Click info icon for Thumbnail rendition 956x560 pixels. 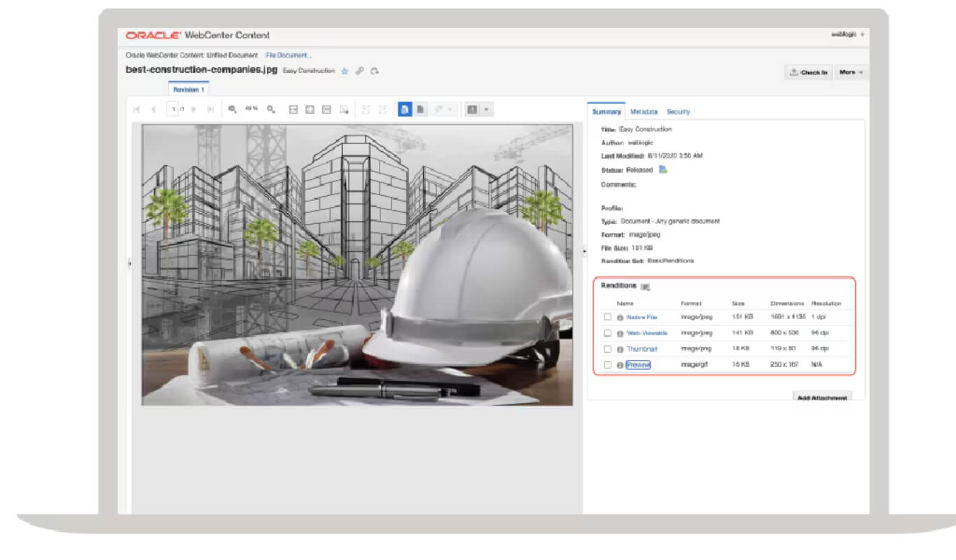pyautogui.click(x=620, y=349)
